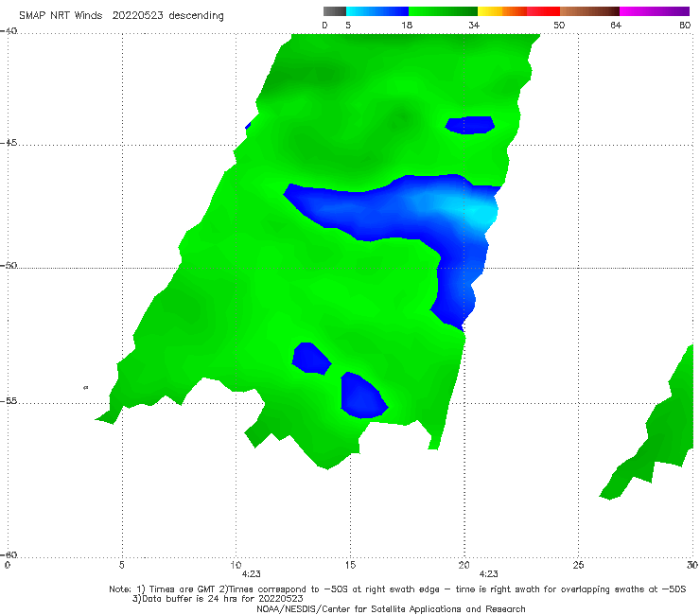Click the longitude axis label "10"

tap(236, 565)
